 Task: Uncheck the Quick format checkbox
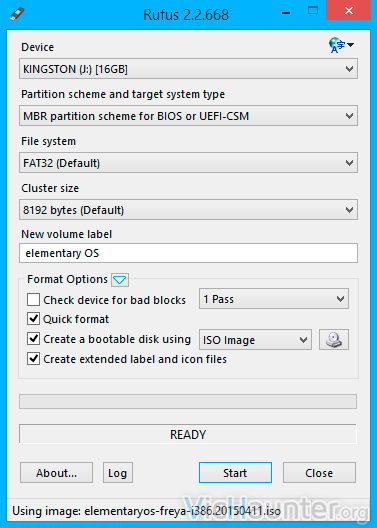(33, 319)
